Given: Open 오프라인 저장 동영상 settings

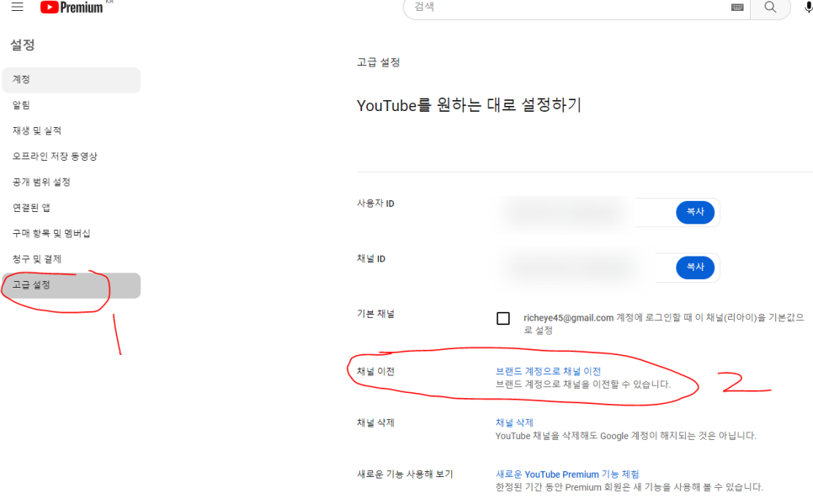Looking at the screenshot, I should tap(71, 157).
